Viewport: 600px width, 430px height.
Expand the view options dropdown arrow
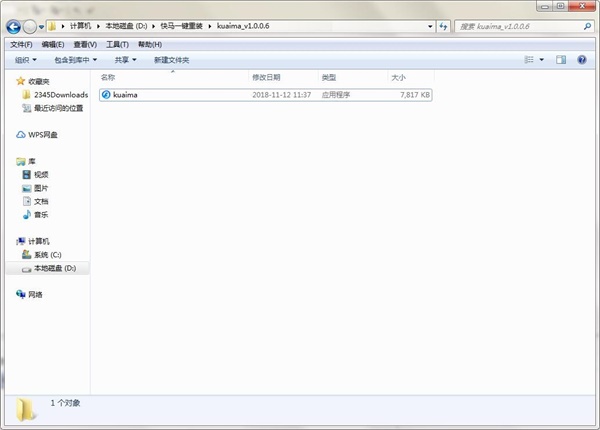[x=541, y=60]
